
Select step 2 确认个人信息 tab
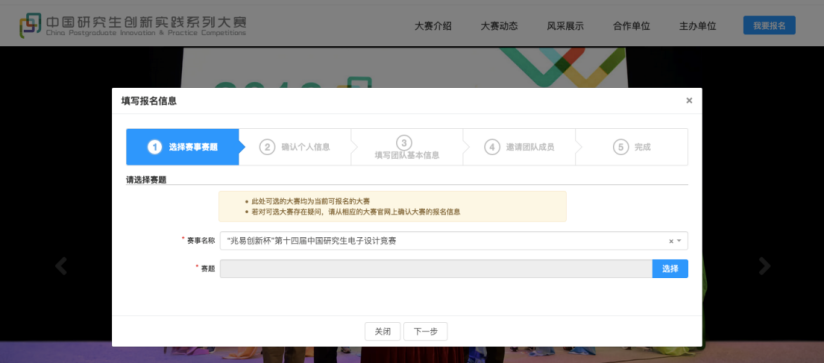click(295, 147)
